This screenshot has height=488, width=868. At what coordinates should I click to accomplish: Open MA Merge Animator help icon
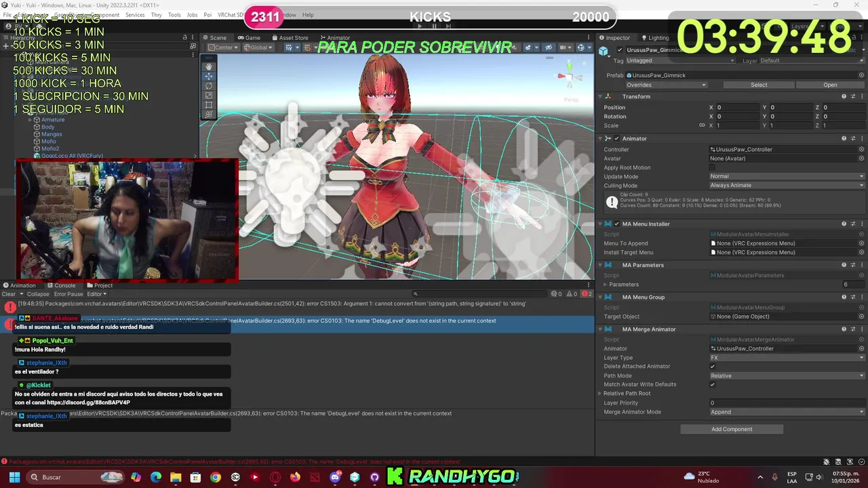[844, 329]
